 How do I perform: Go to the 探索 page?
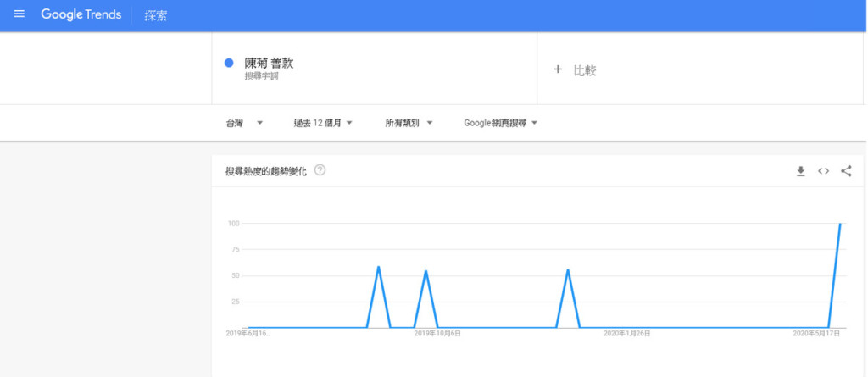[155, 16]
